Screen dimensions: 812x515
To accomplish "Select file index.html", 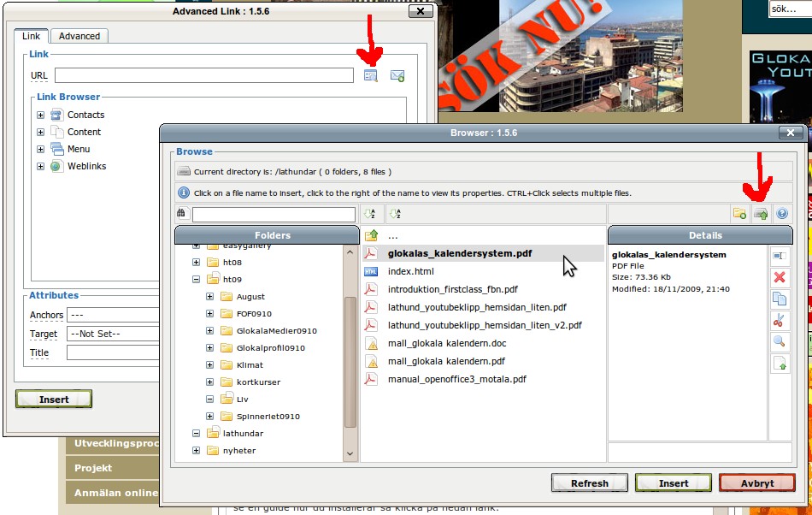I will (410, 271).
